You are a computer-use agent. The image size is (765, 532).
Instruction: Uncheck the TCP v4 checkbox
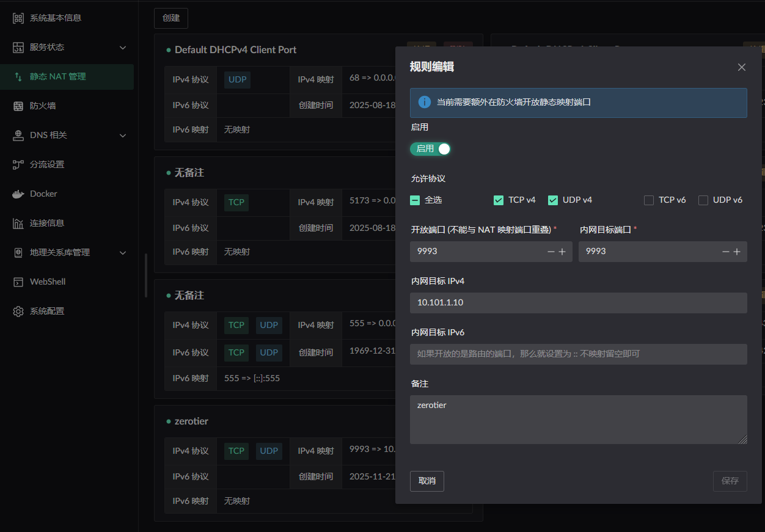click(499, 200)
